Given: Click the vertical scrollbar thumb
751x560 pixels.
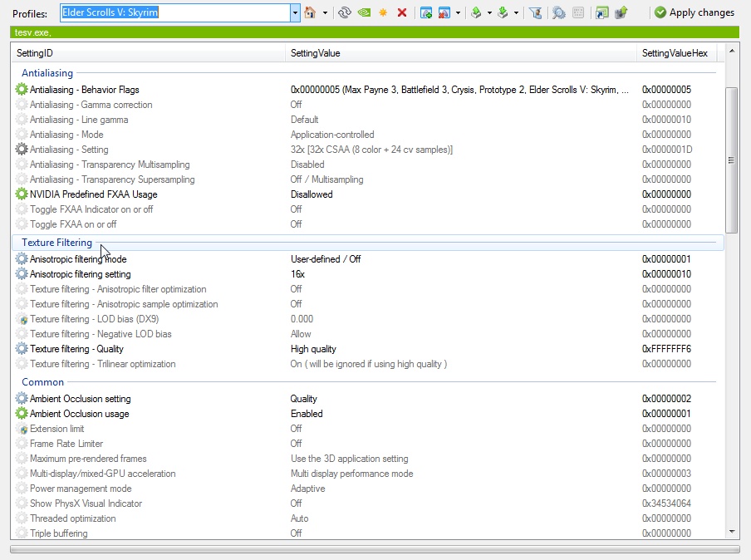Looking at the screenshot, I should click(x=731, y=160).
